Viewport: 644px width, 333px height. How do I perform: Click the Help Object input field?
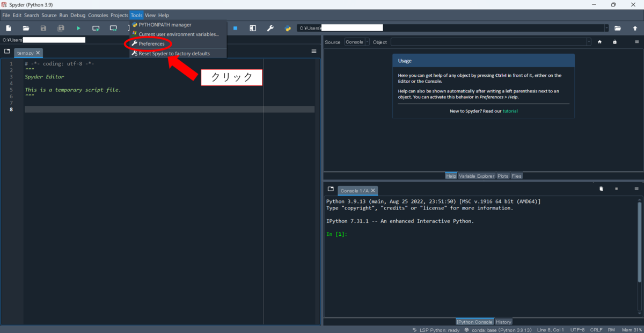click(x=488, y=42)
